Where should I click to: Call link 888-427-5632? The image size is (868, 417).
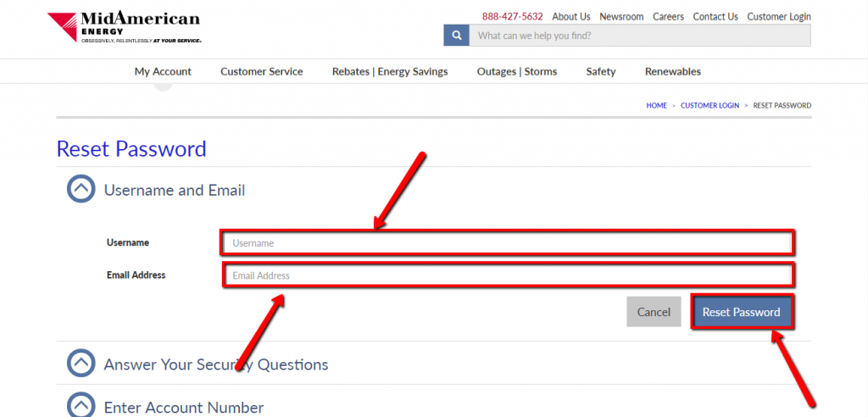[x=513, y=17]
